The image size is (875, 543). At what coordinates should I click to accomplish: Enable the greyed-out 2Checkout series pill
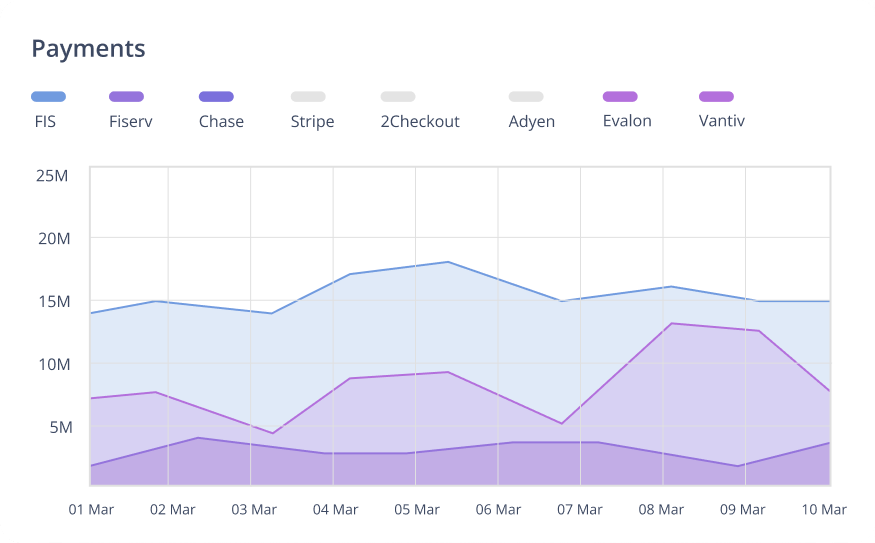pyautogui.click(x=398, y=97)
